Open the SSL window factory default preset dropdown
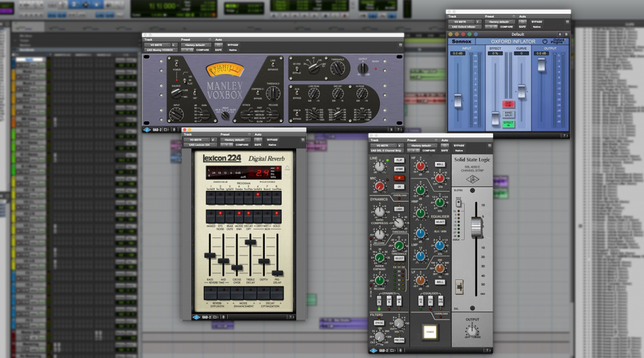 pyautogui.click(x=421, y=146)
